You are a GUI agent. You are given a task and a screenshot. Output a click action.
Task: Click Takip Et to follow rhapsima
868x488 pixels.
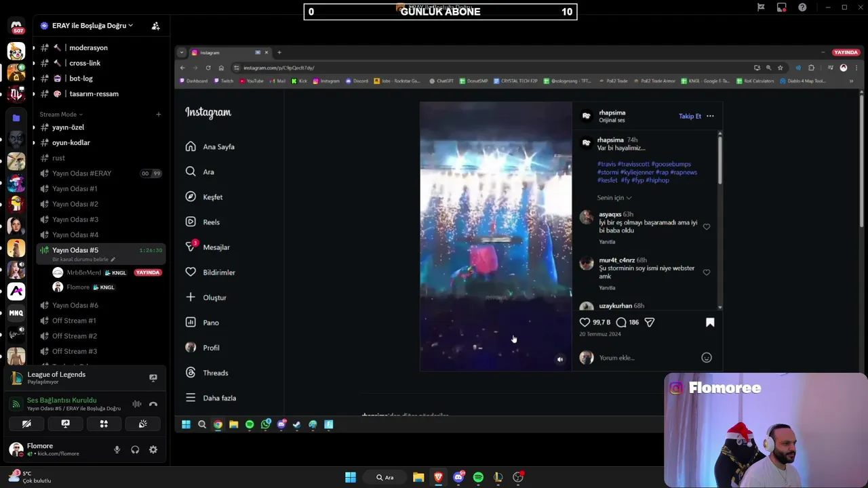pyautogui.click(x=690, y=116)
